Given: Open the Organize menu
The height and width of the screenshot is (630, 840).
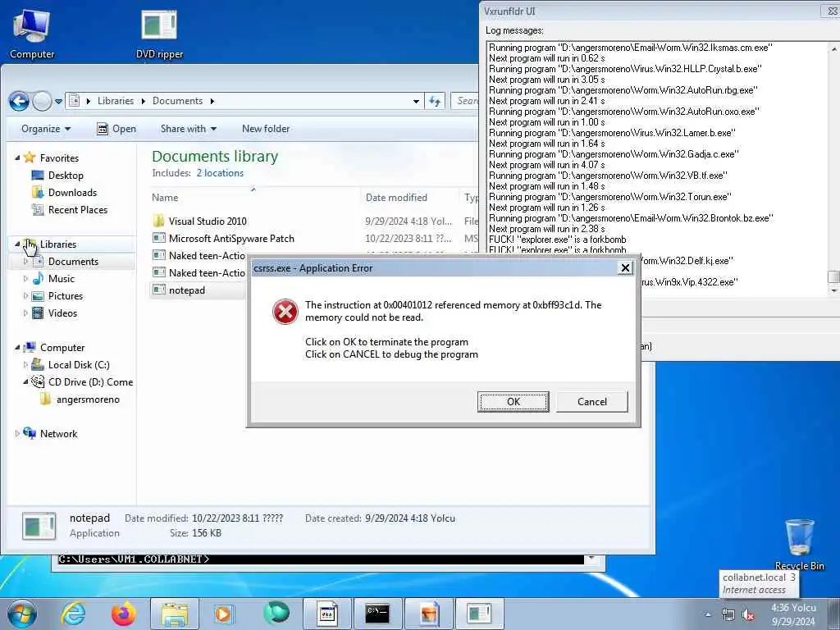Looking at the screenshot, I should coord(46,129).
